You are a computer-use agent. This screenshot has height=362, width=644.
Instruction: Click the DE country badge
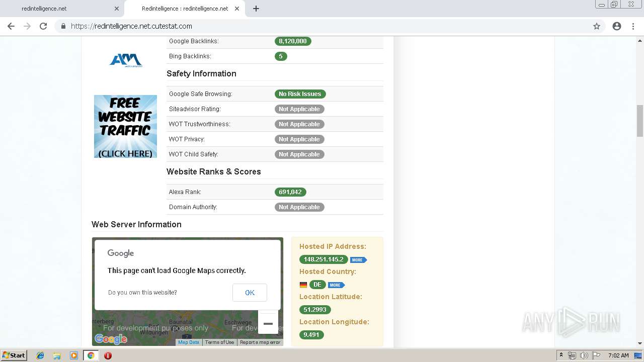[x=317, y=285]
